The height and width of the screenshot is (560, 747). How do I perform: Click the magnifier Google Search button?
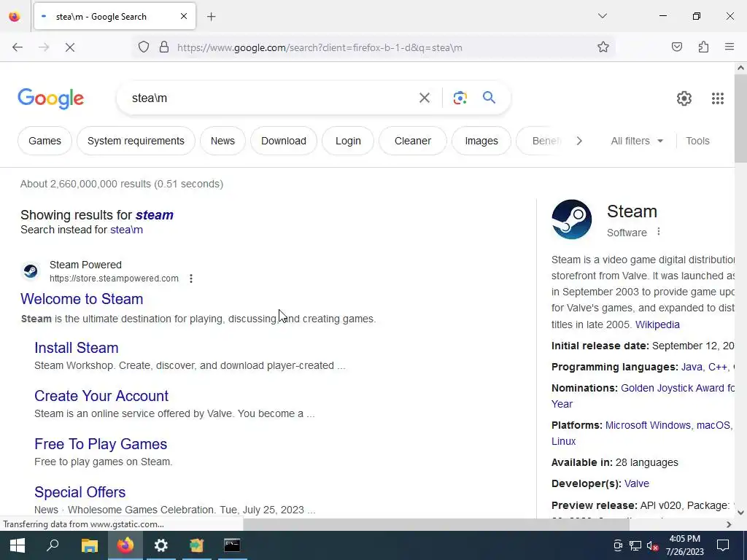coord(489,98)
